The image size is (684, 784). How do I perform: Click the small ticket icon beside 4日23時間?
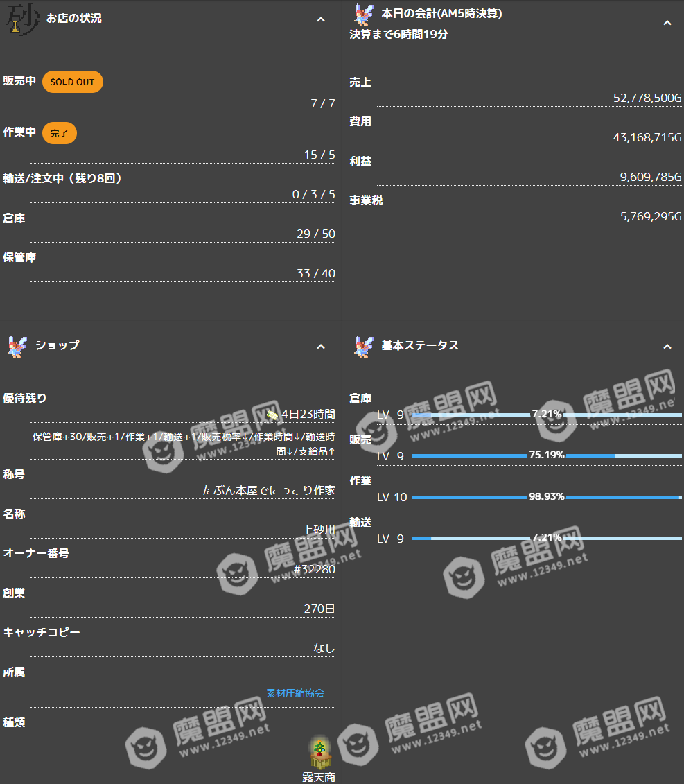(x=273, y=415)
